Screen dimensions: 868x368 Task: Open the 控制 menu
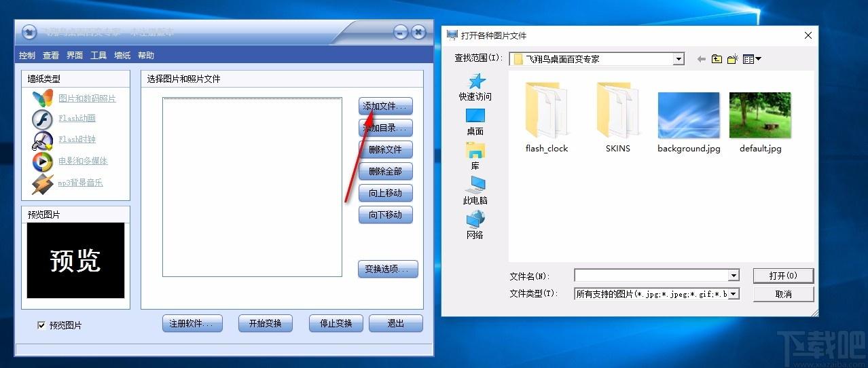27,56
